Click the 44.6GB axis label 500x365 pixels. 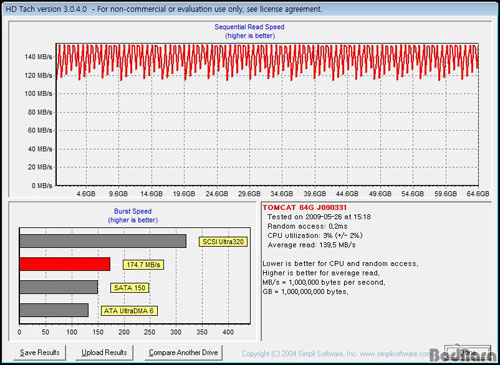tap(347, 194)
